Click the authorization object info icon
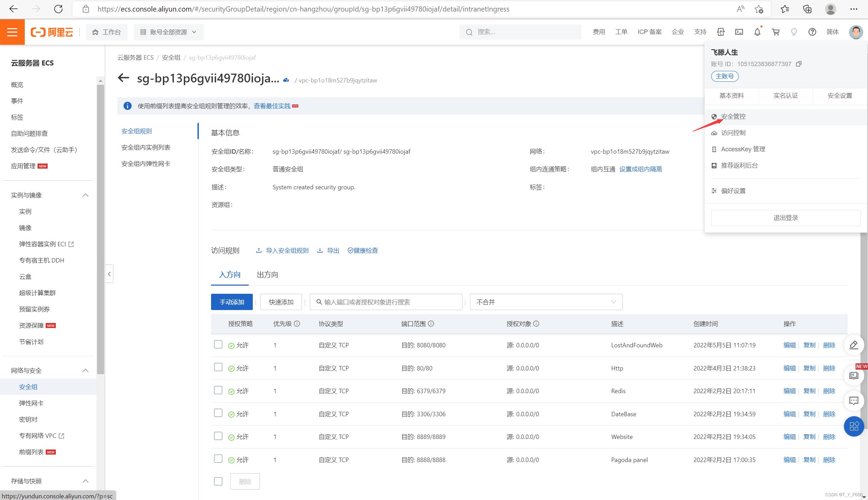Viewport: 868px width, 500px height. (536, 324)
